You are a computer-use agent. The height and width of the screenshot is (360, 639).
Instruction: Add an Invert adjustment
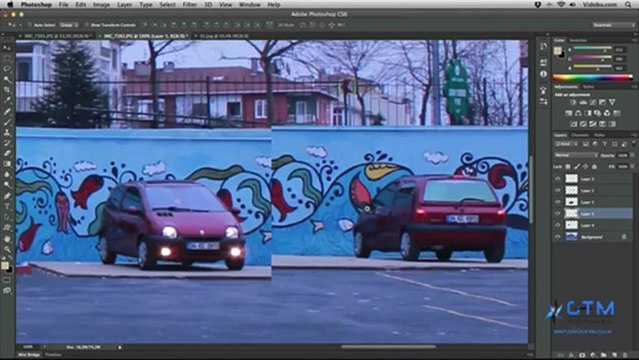coord(574,124)
